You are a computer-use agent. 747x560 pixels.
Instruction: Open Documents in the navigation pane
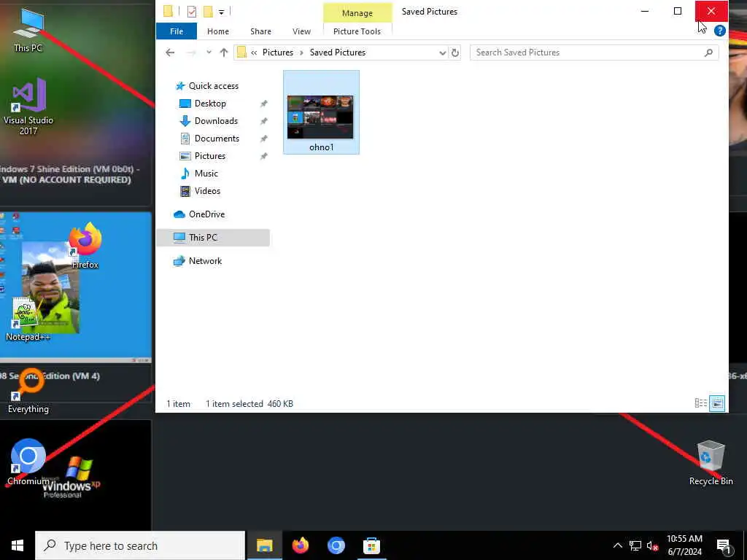[217, 139]
